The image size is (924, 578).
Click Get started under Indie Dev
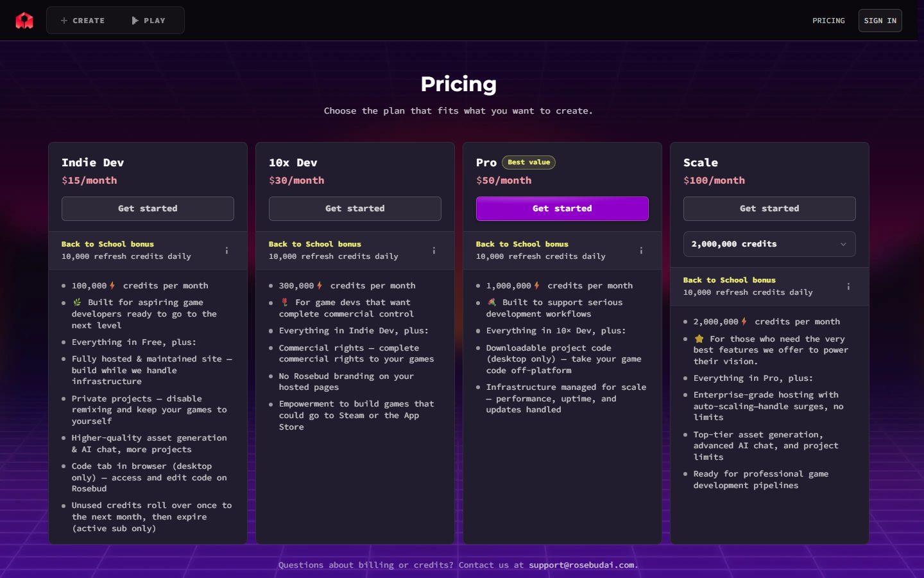[148, 209]
